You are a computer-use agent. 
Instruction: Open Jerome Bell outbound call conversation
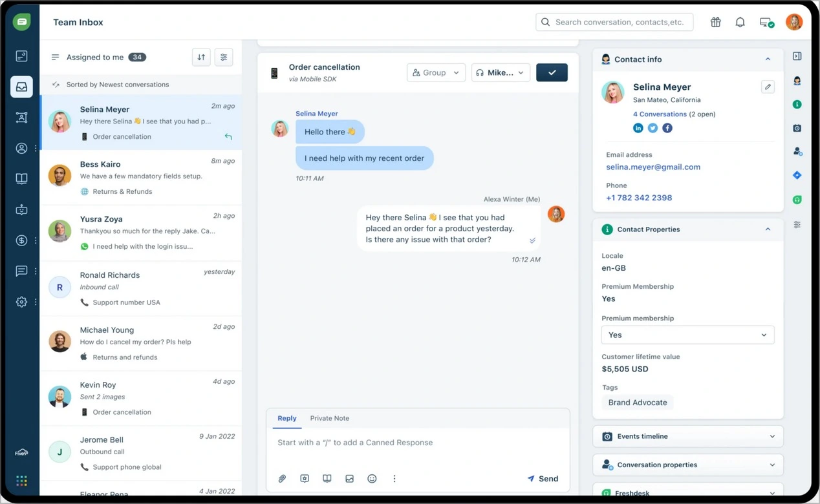point(141,453)
